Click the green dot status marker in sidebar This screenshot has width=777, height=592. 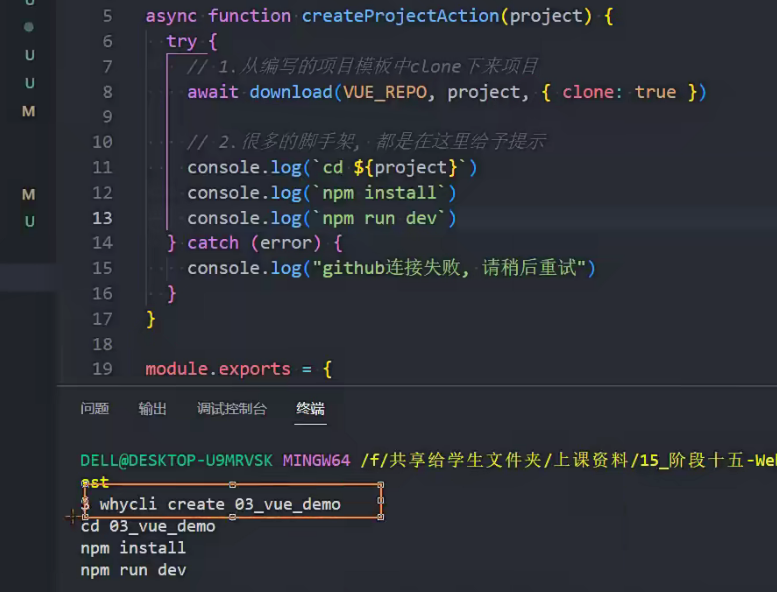(x=29, y=26)
